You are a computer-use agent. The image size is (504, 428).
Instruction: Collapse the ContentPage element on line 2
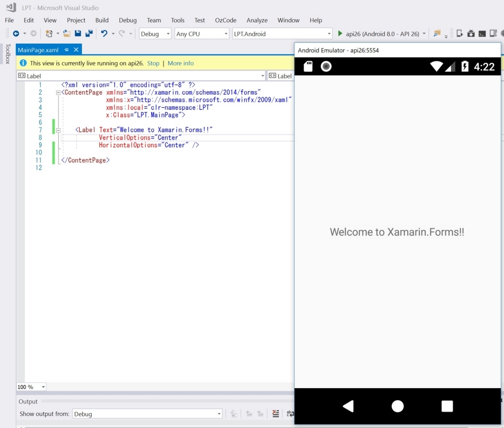pyautogui.click(x=58, y=93)
